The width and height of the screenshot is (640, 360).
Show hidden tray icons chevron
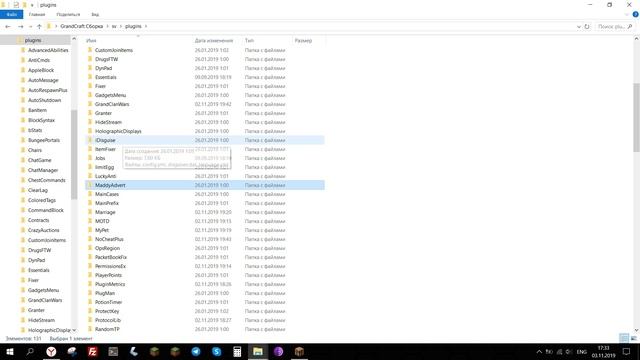pyautogui.click(x=539, y=351)
